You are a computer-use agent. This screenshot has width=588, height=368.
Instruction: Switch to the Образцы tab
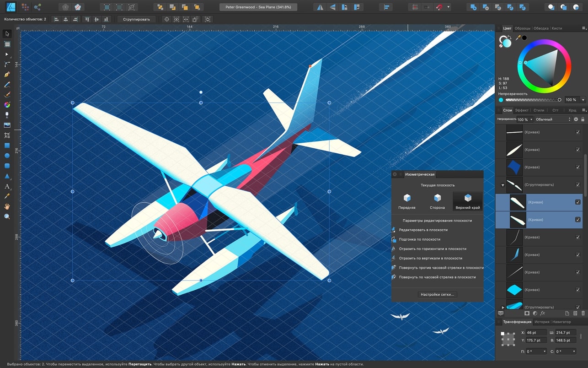click(523, 28)
